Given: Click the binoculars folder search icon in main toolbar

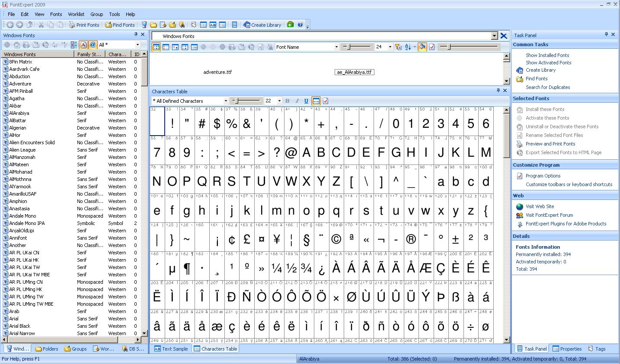Looking at the screenshot, I should click(x=182, y=25).
